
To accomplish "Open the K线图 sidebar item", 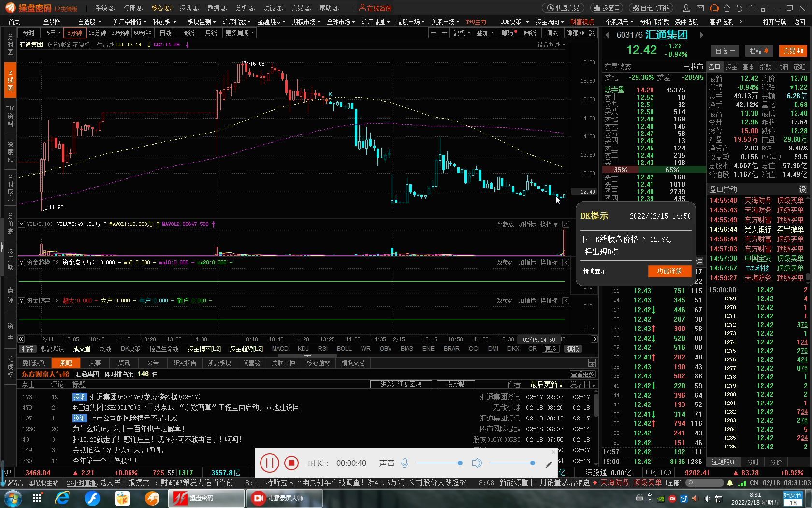I will click(x=10, y=80).
